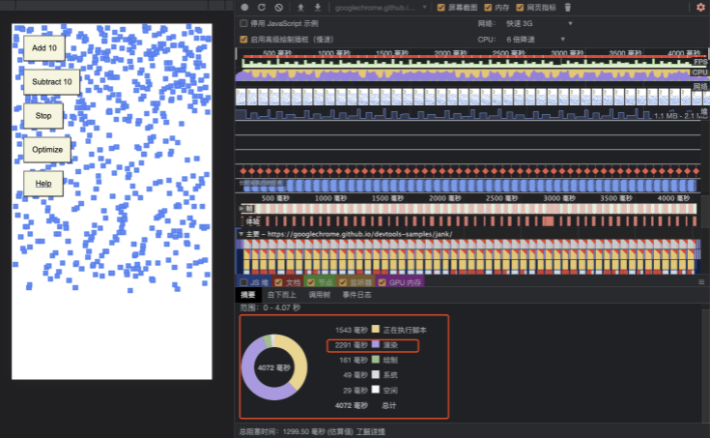710x438 pixels.
Task: Toggle the 节点 nodes counter checkbox
Action: pyautogui.click(x=311, y=283)
